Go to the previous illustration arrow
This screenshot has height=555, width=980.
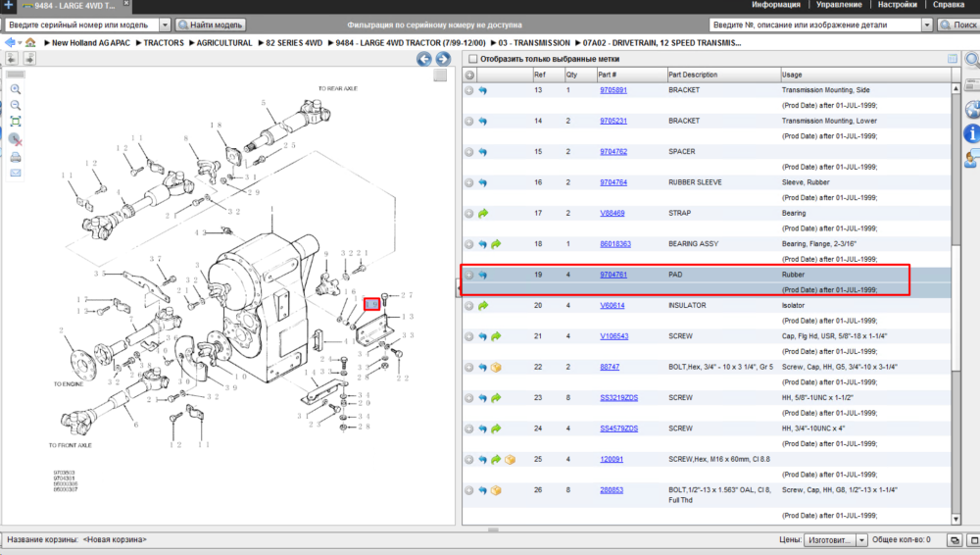tap(423, 59)
